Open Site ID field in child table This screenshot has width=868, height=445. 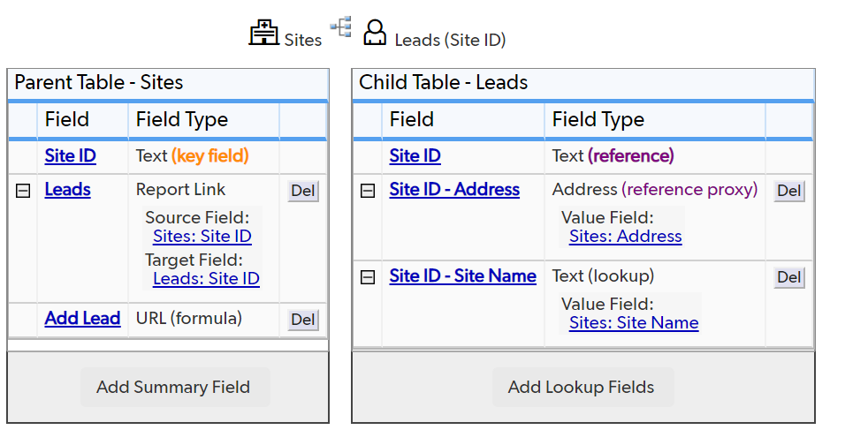415,156
